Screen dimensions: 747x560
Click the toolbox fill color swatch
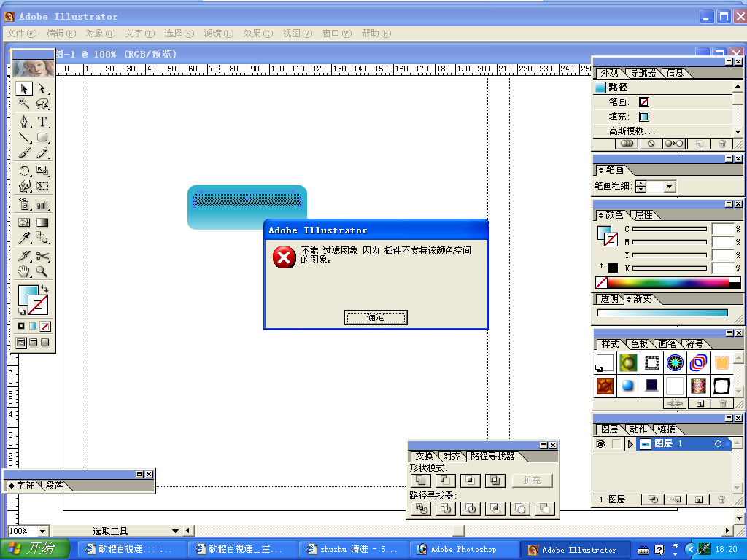click(x=26, y=293)
